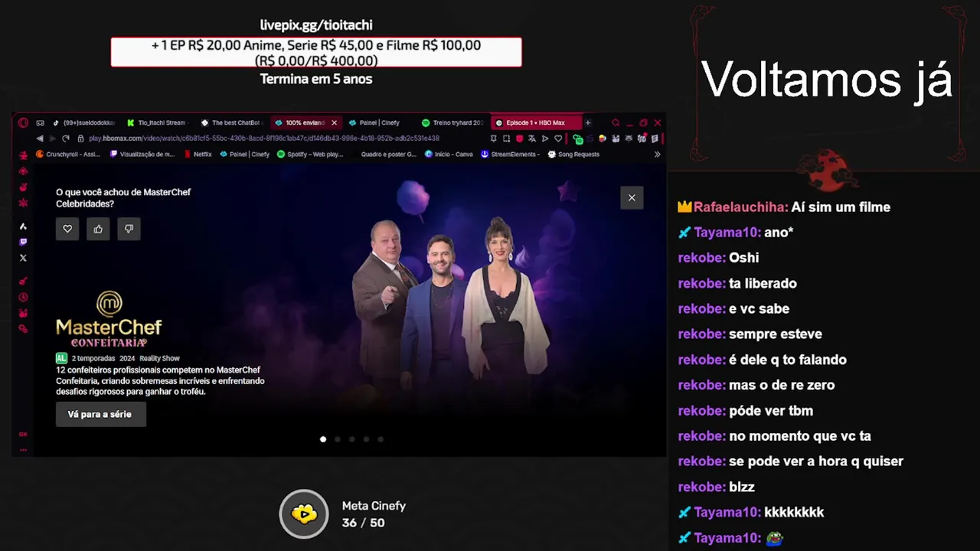
Task: Select the fifth carousel dot
Action: click(381, 439)
